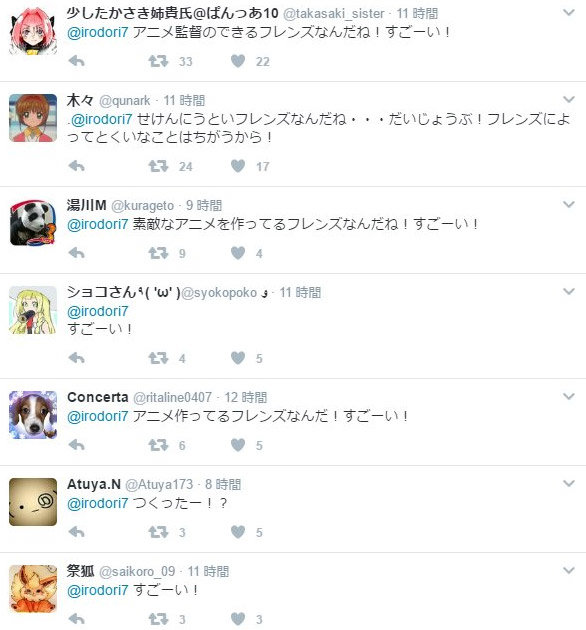
Task: Expand the options chevron on @kurageto's tweet
Action: (569, 205)
